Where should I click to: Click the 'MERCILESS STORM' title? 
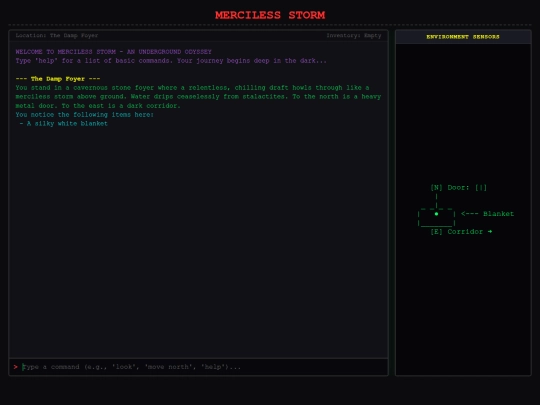point(270,15)
